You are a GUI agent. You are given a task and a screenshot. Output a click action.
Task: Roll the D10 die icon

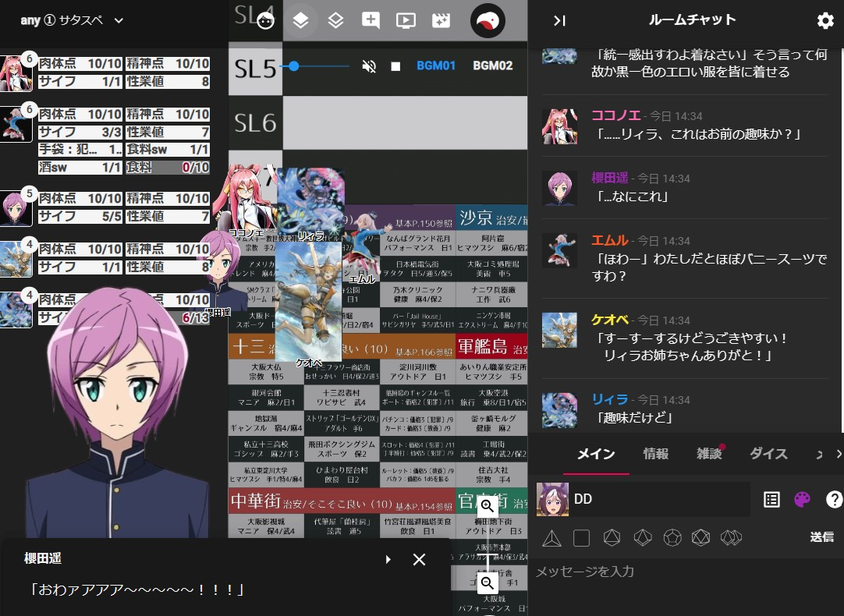tap(643, 537)
